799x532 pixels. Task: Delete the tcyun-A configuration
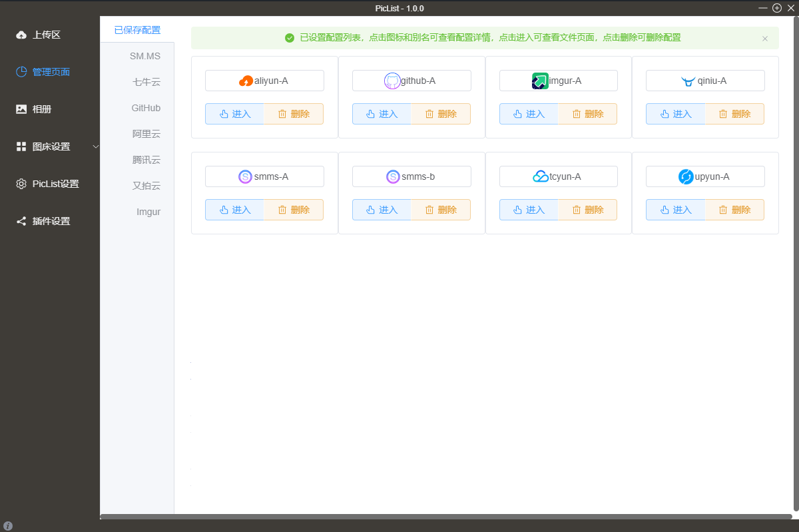(x=587, y=210)
